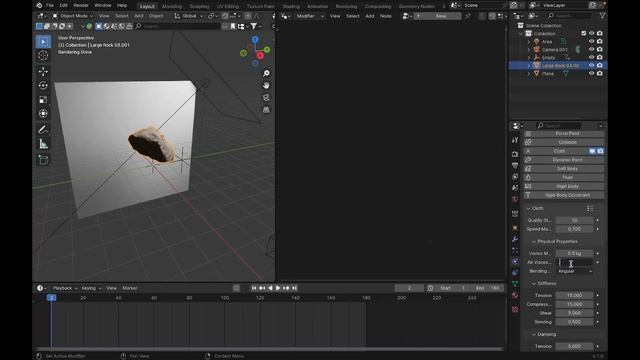Screen dimensions: 640x360
Task: Pick the Measure tool
Action: (43, 144)
